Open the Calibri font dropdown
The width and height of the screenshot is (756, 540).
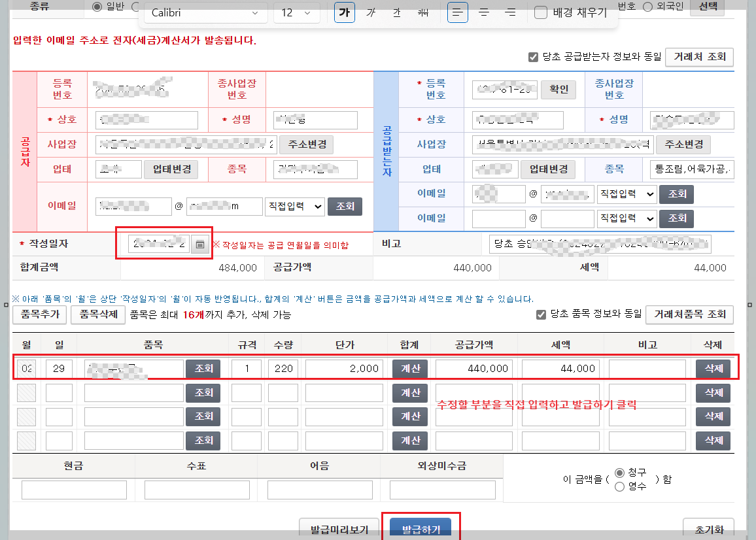205,12
